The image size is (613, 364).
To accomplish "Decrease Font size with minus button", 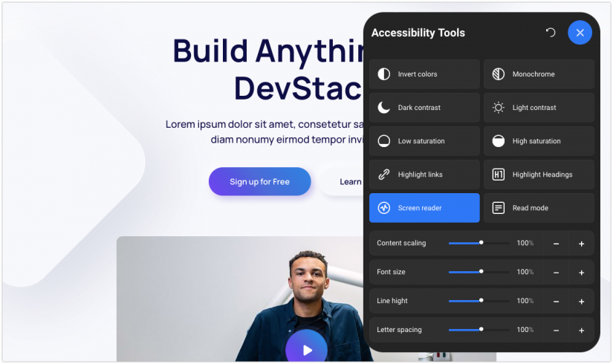I will tap(556, 273).
